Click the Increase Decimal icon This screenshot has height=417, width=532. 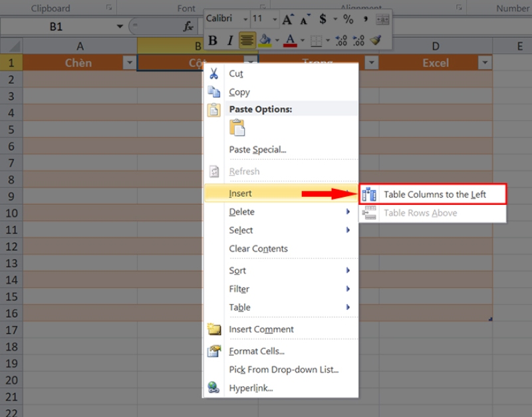pyautogui.click(x=341, y=41)
